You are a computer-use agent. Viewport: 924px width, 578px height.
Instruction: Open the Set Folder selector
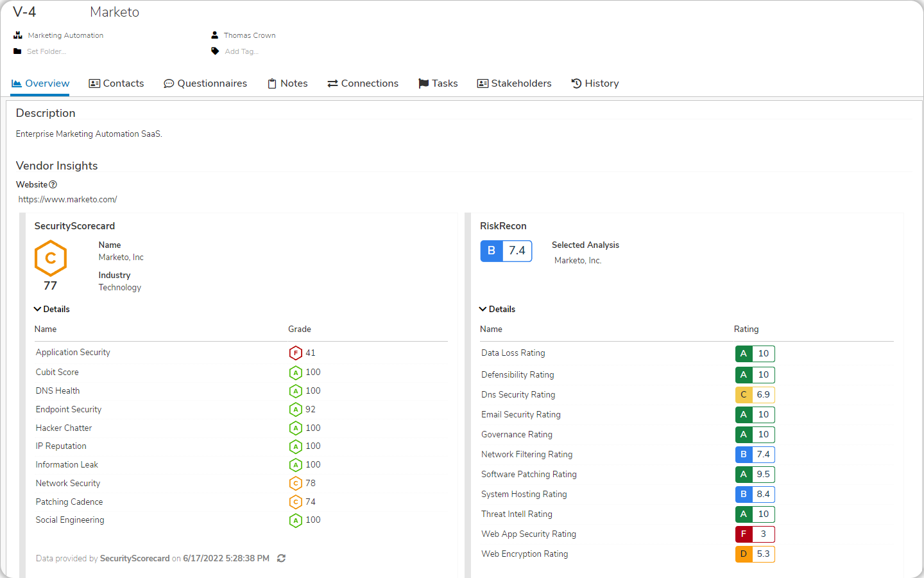tap(45, 51)
